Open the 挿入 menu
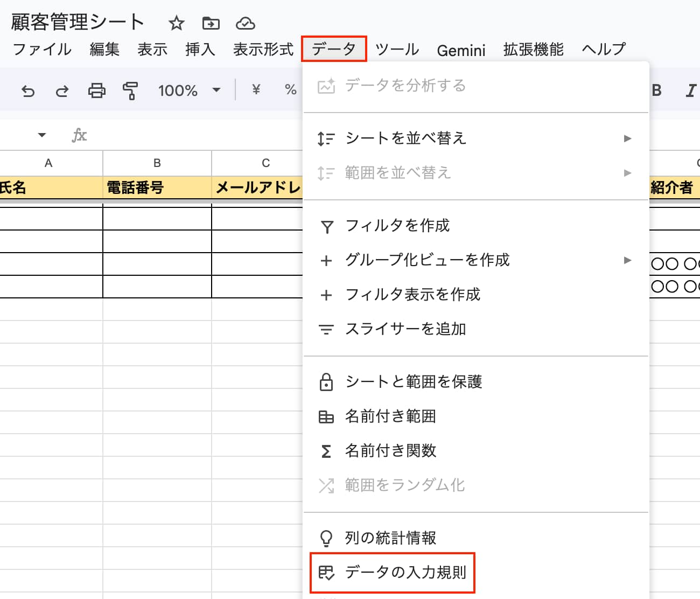The image size is (700, 599). 200,50
